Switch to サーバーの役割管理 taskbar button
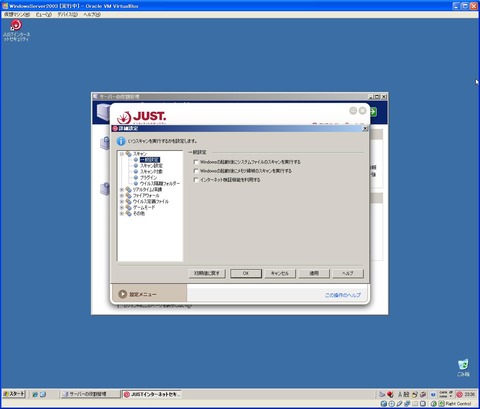The width and height of the screenshot is (480, 409). [x=90, y=394]
